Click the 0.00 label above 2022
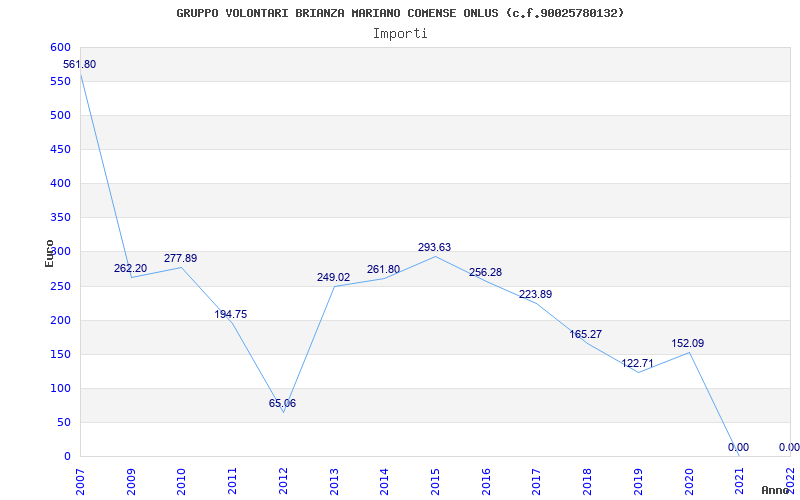Image resolution: width=800 pixels, height=500 pixels. tap(789, 447)
